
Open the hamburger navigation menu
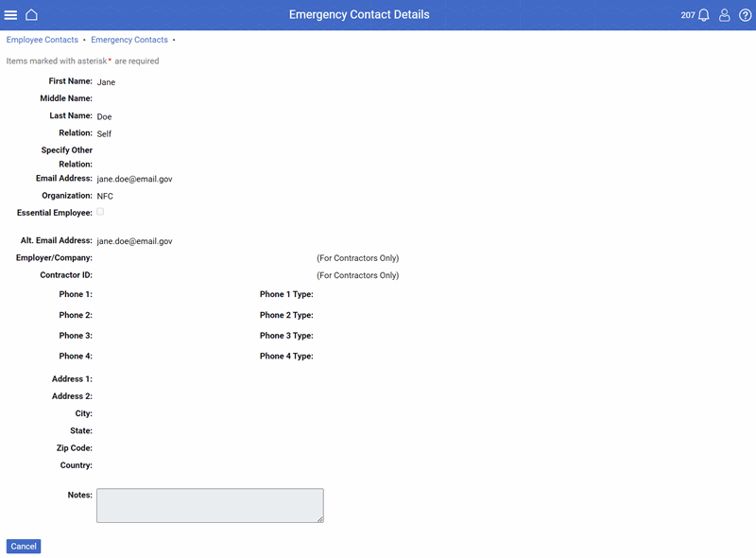point(10,15)
